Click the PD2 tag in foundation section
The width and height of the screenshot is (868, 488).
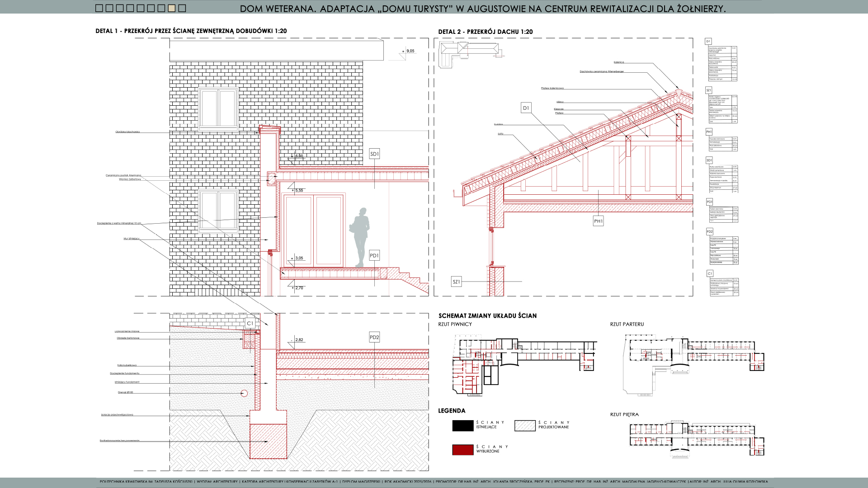tap(374, 338)
